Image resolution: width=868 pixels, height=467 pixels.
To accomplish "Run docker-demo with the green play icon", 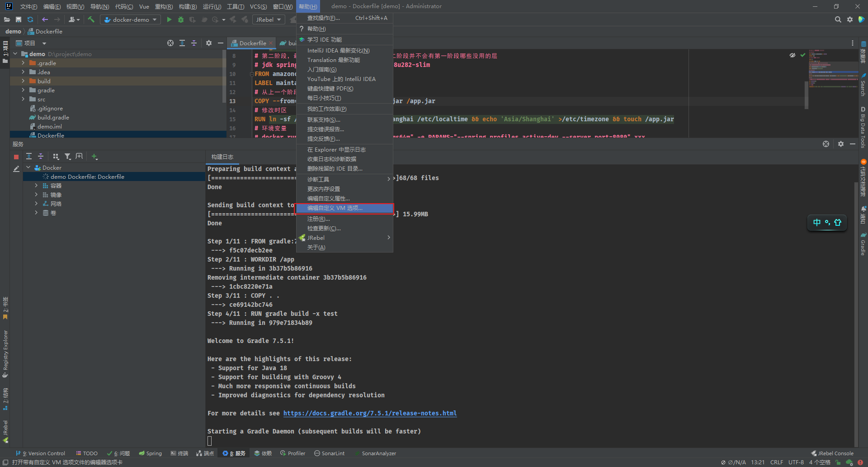I will (x=169, y=19).
